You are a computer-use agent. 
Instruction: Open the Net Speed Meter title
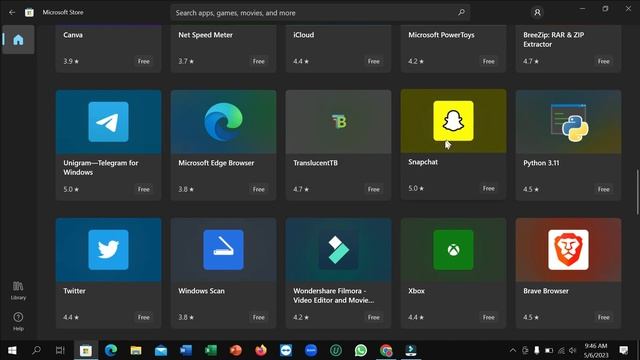point(205,35)
